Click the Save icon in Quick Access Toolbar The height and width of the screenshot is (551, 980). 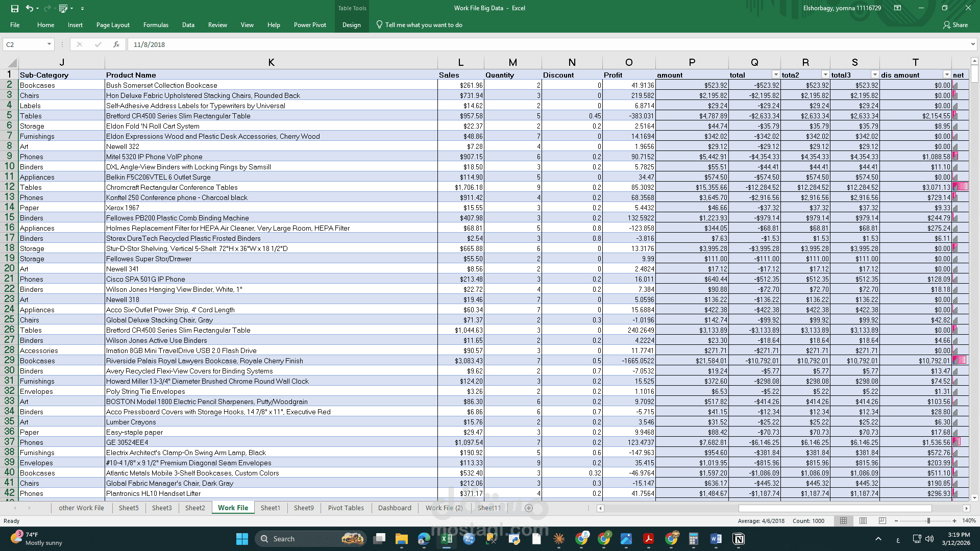[14, 8]
